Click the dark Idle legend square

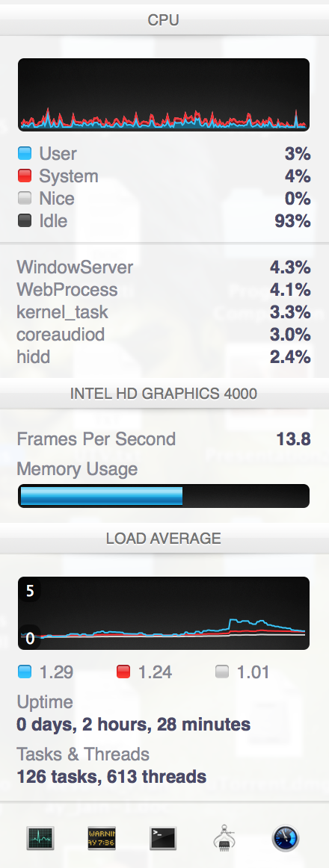coord(25,221)
